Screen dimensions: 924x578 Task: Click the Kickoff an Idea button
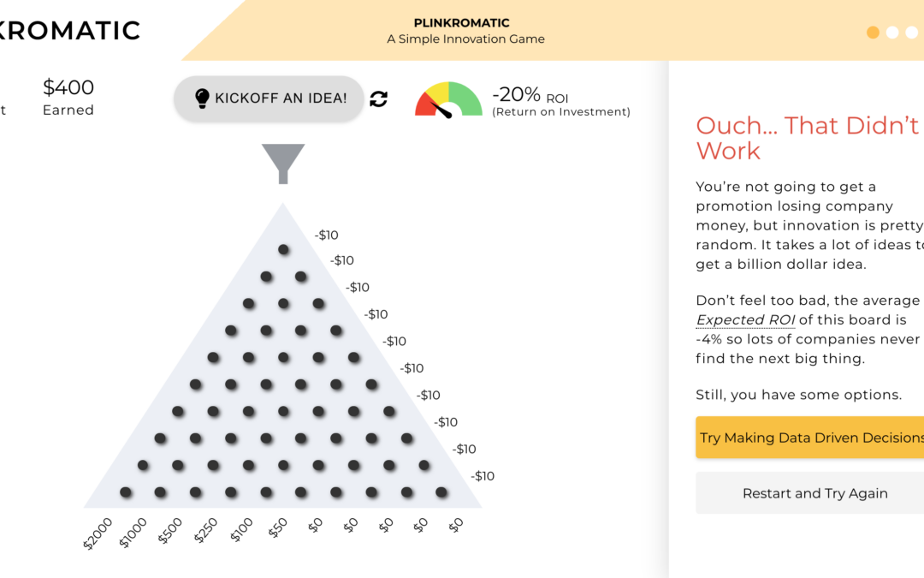(x=269, y=98)
